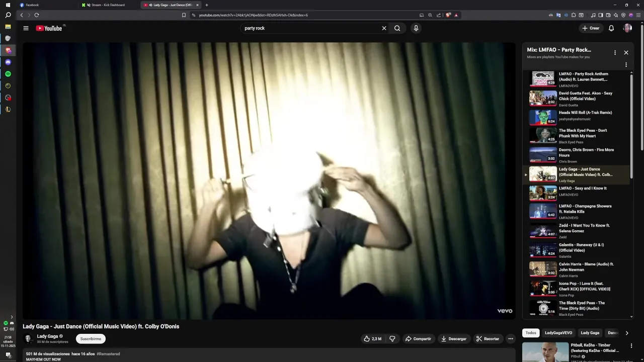Click the Descargar download button
This screenshot has height=362, width=644.
(454, 339)
